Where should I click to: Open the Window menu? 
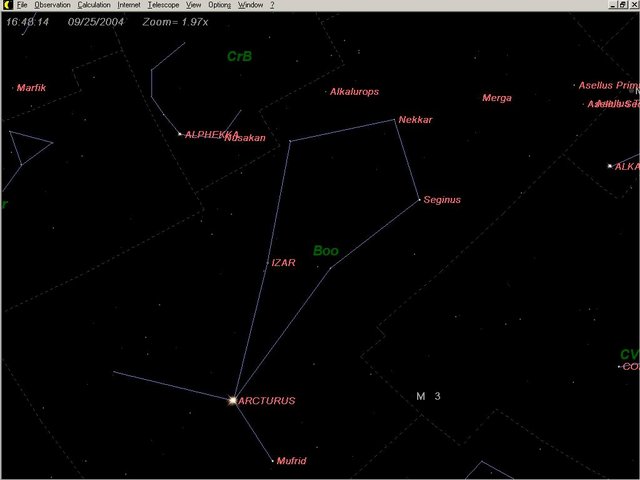[250, 5]
